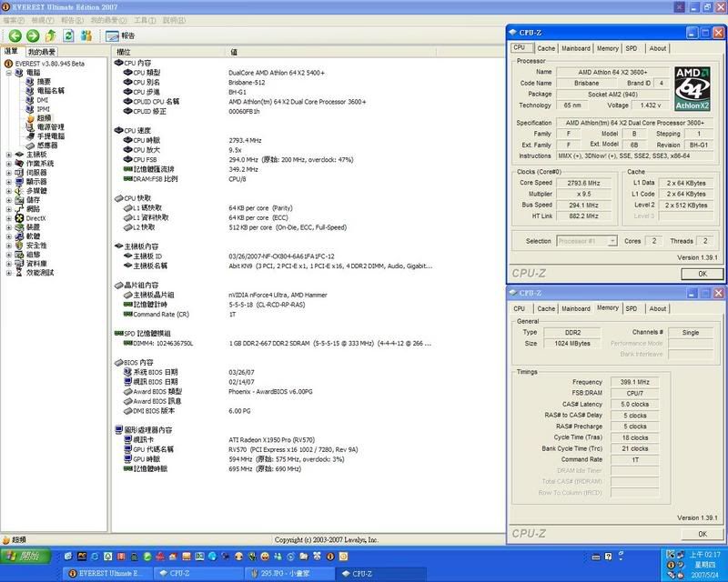This screenshot has height=582, width=728.
Task: Open the 工具 tools menu
Action: [x=145, y=20]
